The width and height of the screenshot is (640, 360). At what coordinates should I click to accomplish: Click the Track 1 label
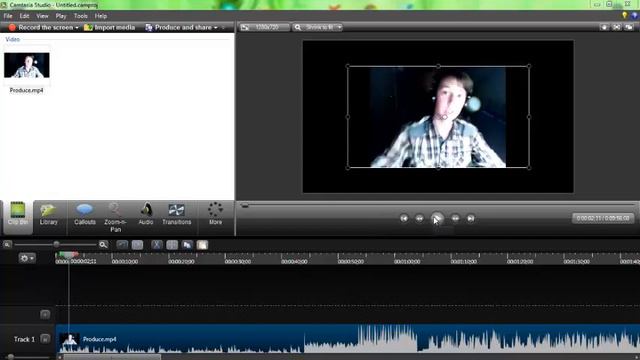[x=24, y=339]
